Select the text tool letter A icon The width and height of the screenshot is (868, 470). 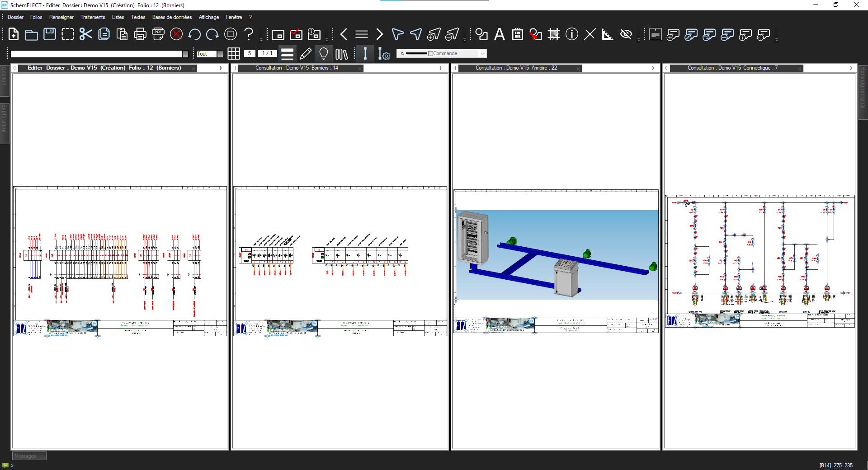coord(500,34)
